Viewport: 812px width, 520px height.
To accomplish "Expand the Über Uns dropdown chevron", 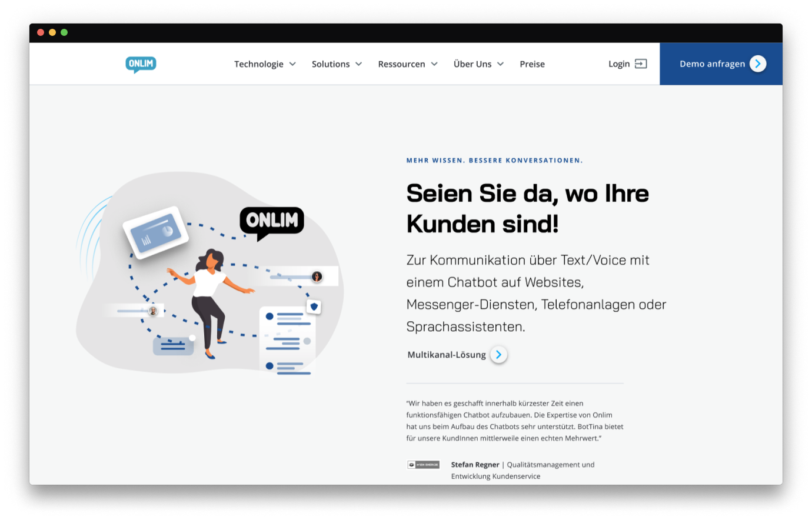I will [500, 64].
